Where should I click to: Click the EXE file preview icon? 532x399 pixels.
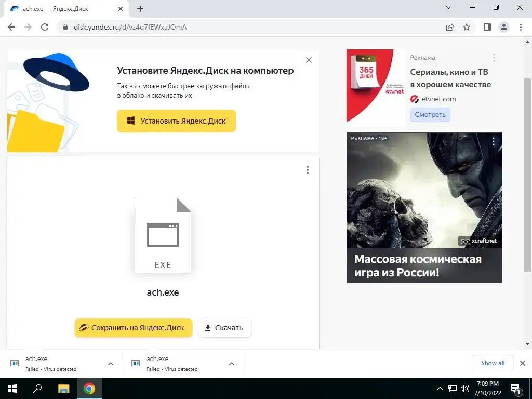coord(163,235)
